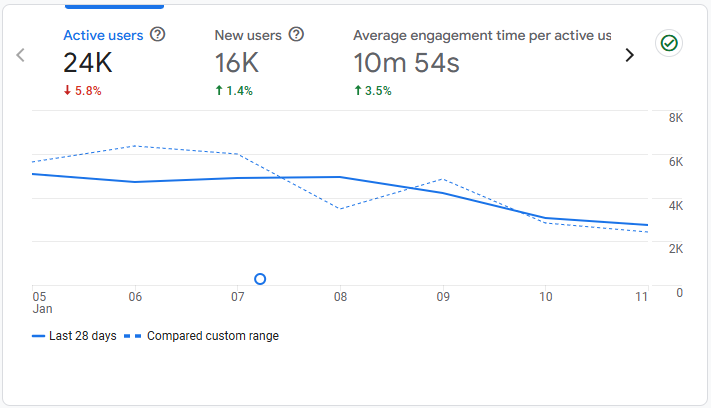711x408 pixels.
Task: Show next metrics with the right chevron
Action: pyautogui.click(x=629, y=55)
